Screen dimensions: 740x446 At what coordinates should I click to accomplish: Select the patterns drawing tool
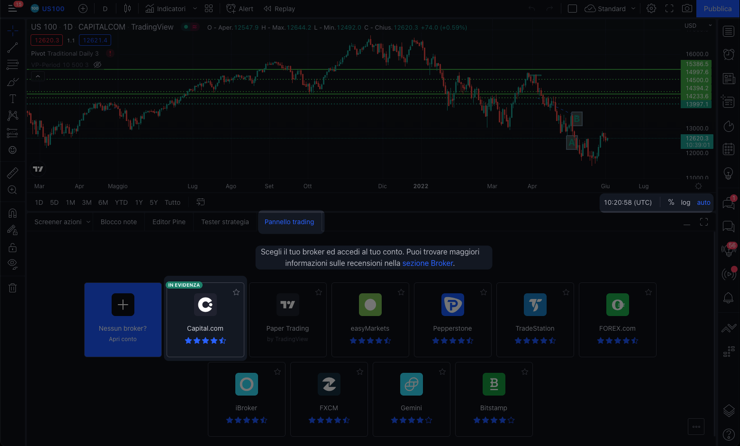pos(13,116)
